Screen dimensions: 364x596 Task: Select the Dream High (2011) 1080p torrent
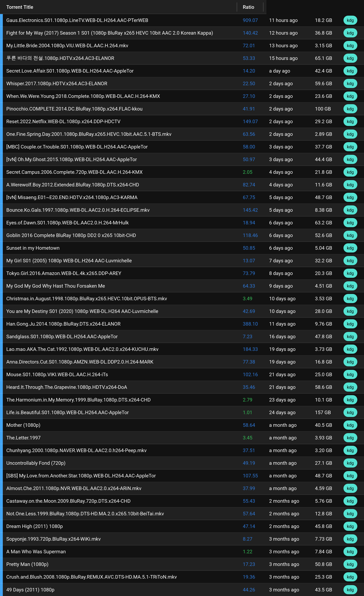pyautogui.click(x=35, y=526)
